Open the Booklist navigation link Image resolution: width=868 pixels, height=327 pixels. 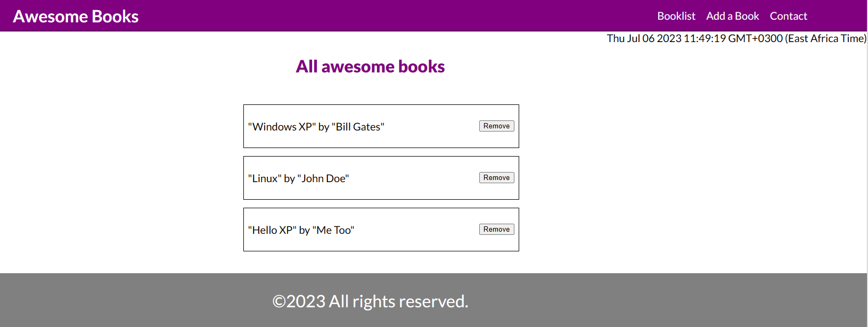[x=676, y=16]
